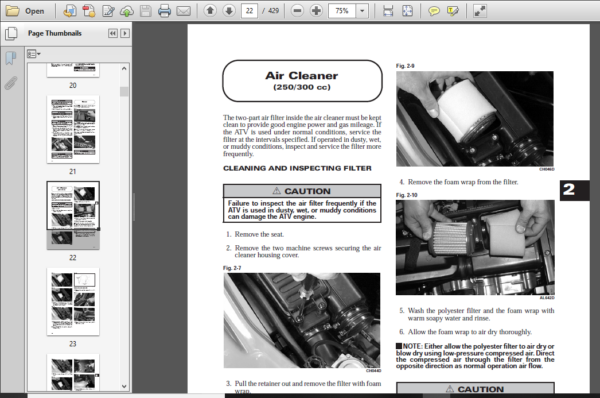Screen dimensions: 600x398
Task: Click the email envelope icon
Action: click(183, 11)
